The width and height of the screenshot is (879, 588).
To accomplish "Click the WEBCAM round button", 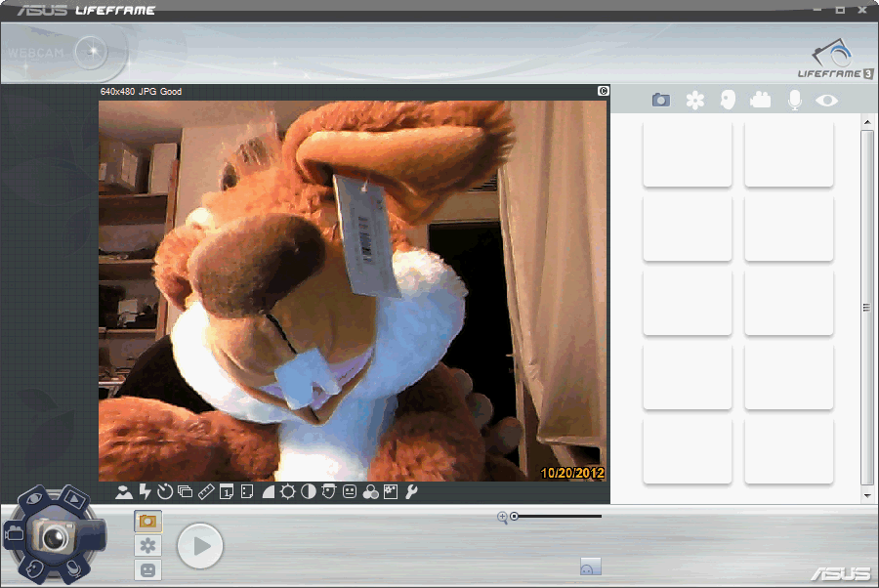I will click(92, 52).
